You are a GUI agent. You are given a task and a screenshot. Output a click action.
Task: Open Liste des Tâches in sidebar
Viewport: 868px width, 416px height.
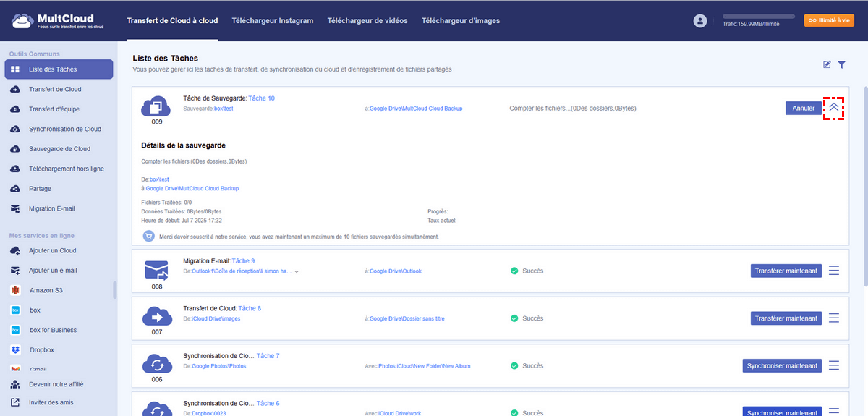(x=59, y=69)
